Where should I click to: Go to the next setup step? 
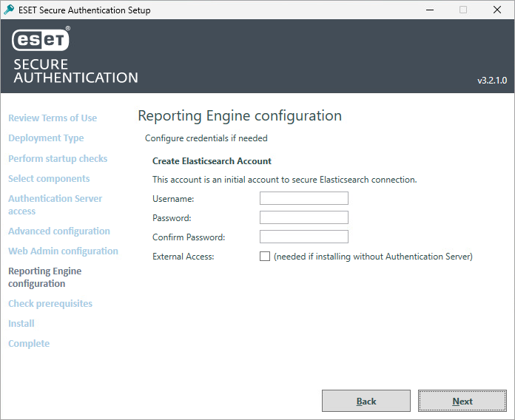(x=462, y=401)
